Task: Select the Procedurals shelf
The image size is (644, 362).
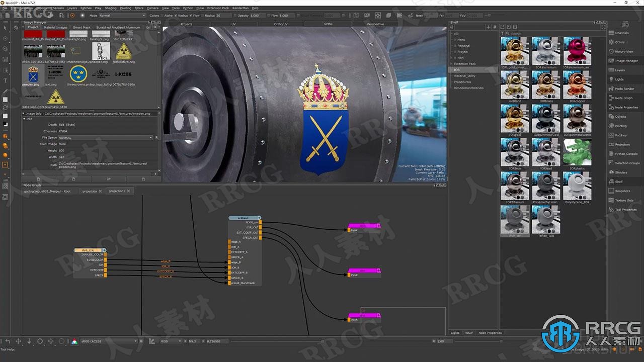Action: (x=462, y=82)
